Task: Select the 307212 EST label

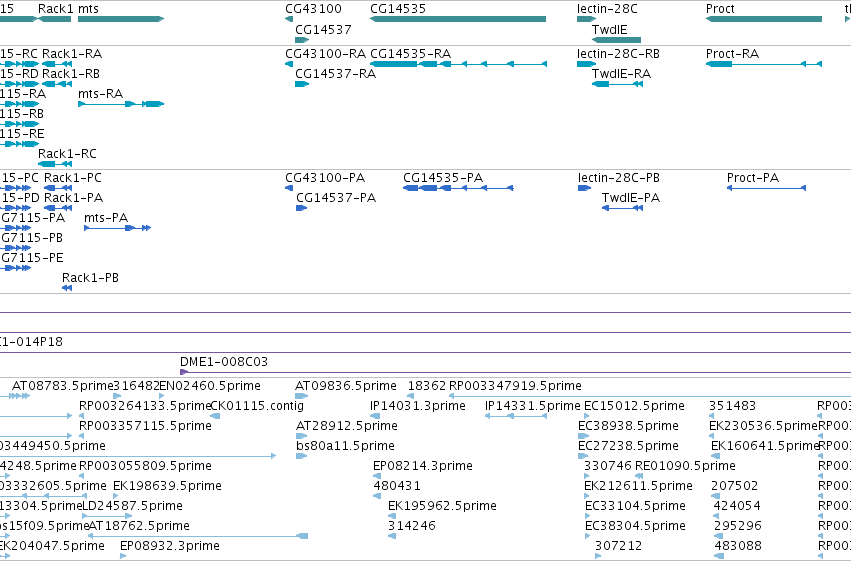Action: (619, 546)
